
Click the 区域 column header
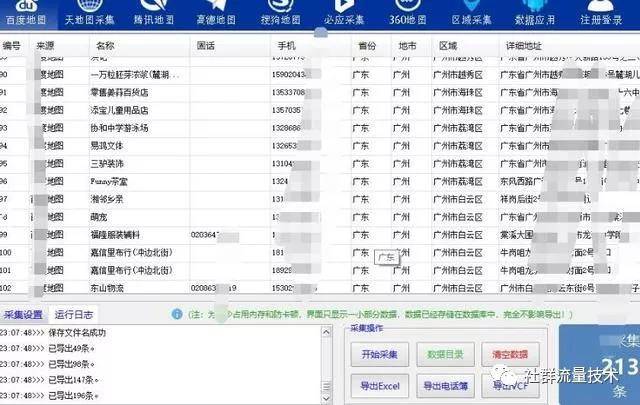click(x=448, y=46)
